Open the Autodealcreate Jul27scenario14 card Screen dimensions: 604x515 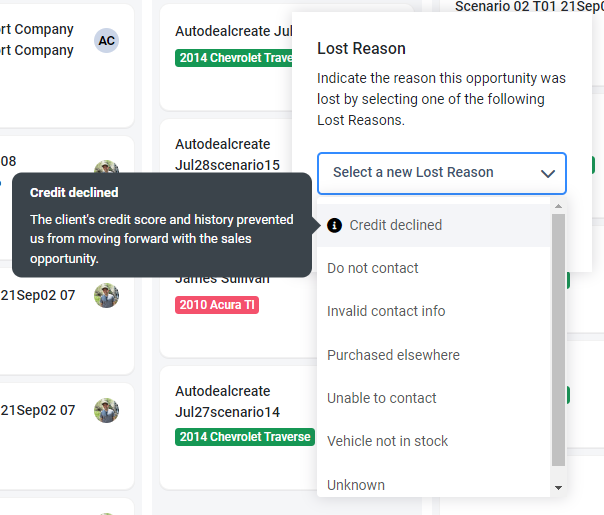(238, 428)
